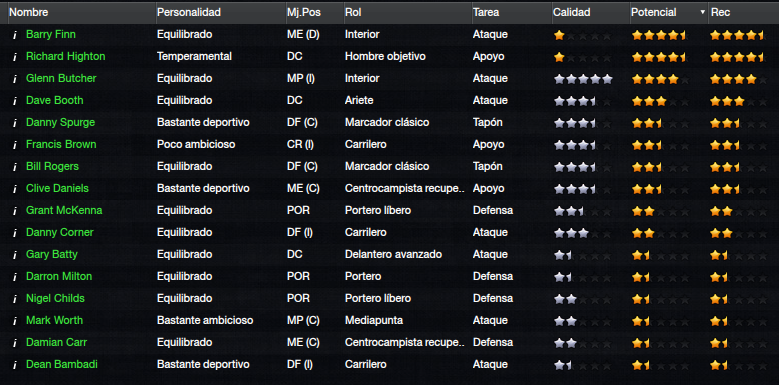Viewport: 779px width, 385px height.
Task: Open info icon beside Glenn Butcher
Action: point(15,78)
